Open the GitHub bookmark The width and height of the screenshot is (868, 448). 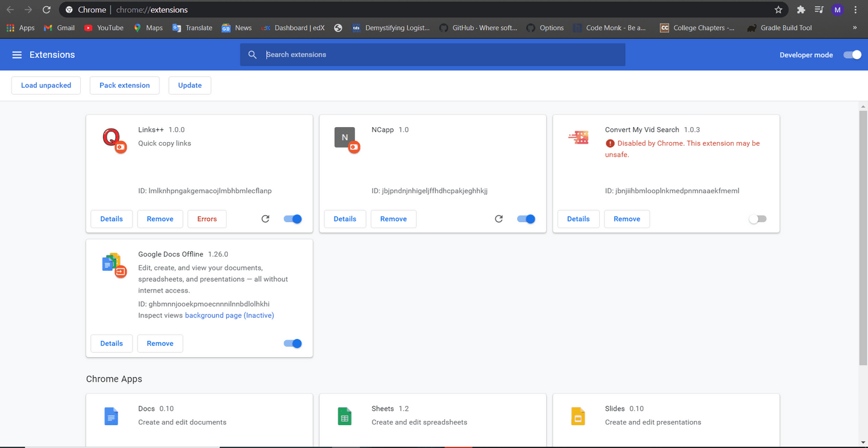[x=478, y=28]
